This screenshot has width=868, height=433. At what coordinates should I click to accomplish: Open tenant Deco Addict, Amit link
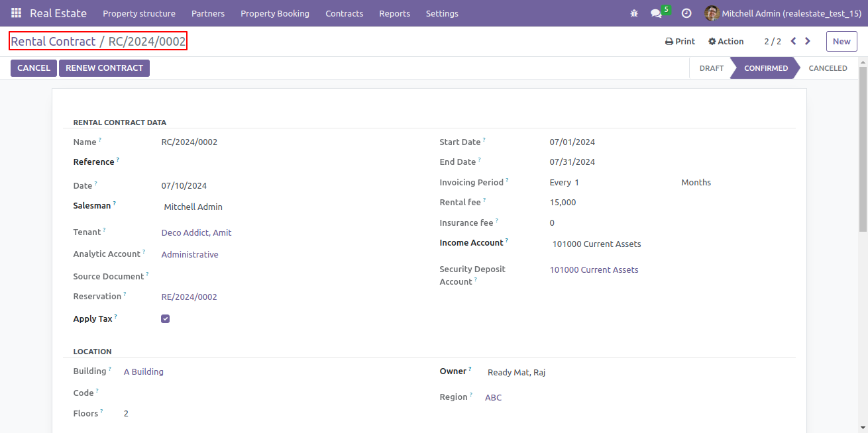tap(196, 232)
